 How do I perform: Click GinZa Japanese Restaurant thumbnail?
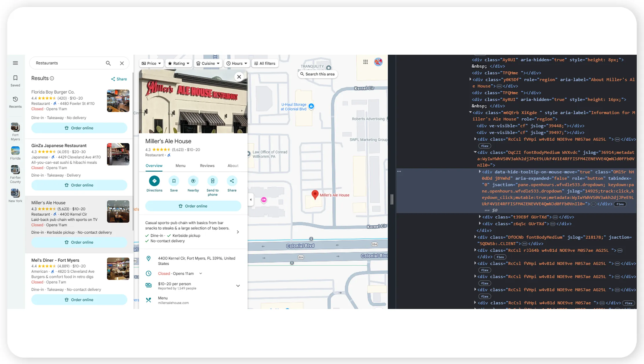[118, 154]
